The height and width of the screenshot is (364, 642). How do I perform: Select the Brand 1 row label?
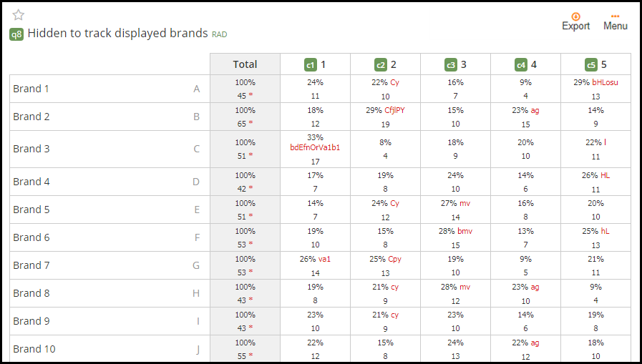[x=31, y=89]
